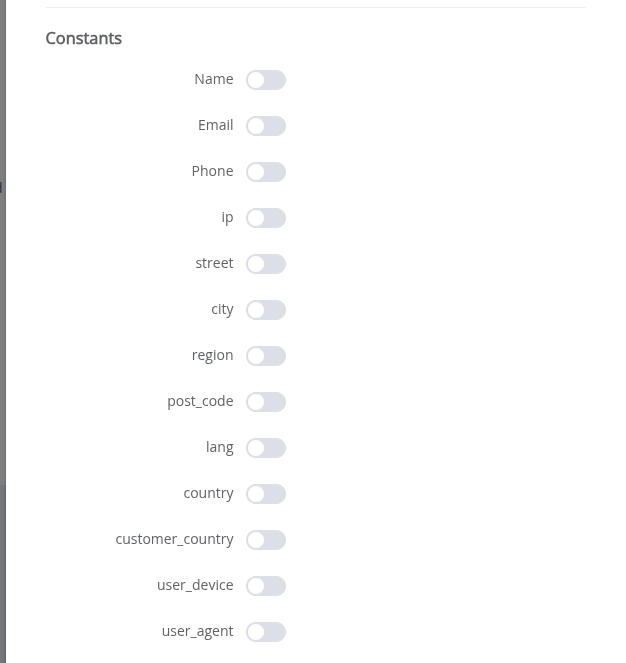Turn on the user_device switch

(266, 586)
